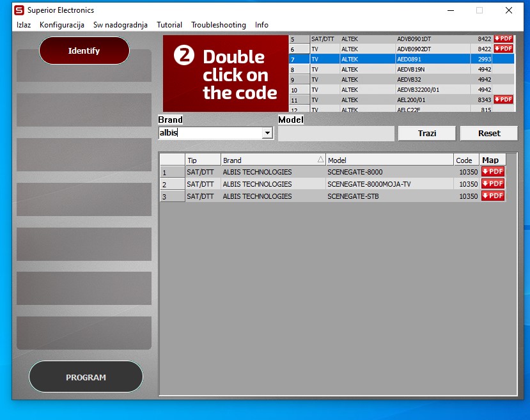Viewport: 530px width, 420px height.
Task: Open the Izlaz menu
Action: (x=24, y=25)
